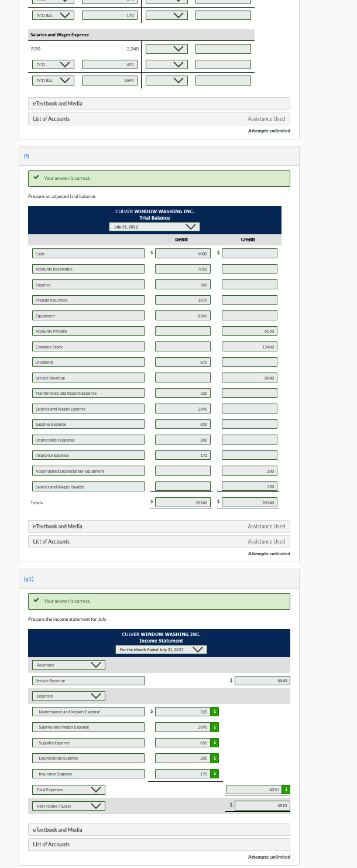Open the Net Income / (Loss) label dropdown
The width and height of the screenshot is (357, 868).
(x=95, y=805)
